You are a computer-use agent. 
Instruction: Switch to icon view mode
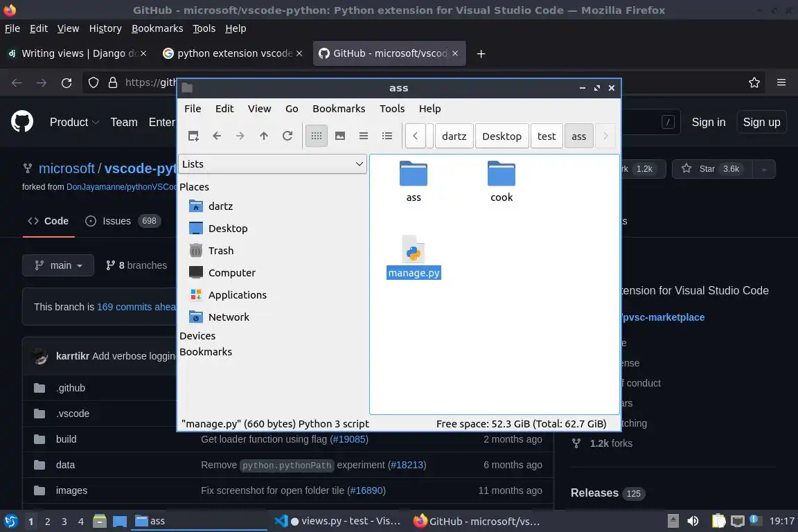(x=317, y=136)
